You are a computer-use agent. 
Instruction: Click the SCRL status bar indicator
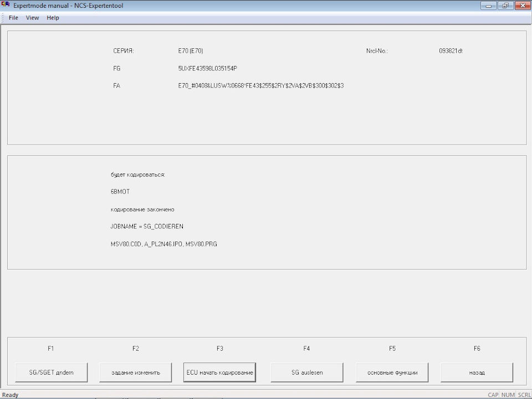(524, 395)
